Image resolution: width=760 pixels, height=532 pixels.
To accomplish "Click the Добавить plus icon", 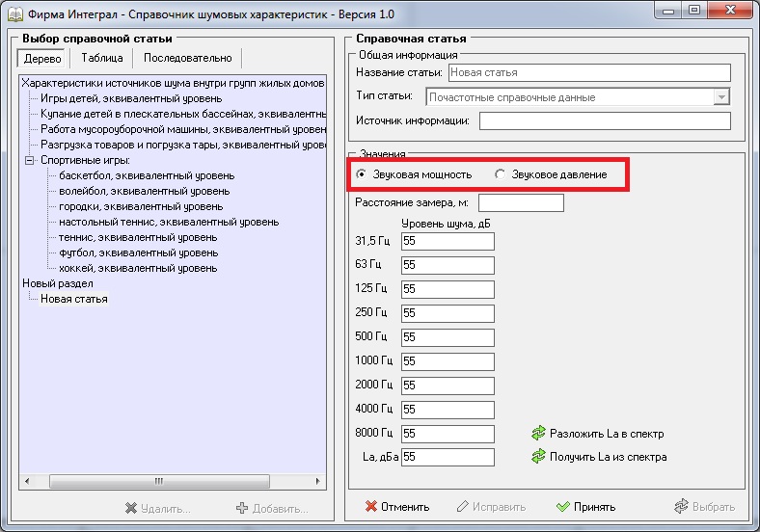I will [242, 508].
